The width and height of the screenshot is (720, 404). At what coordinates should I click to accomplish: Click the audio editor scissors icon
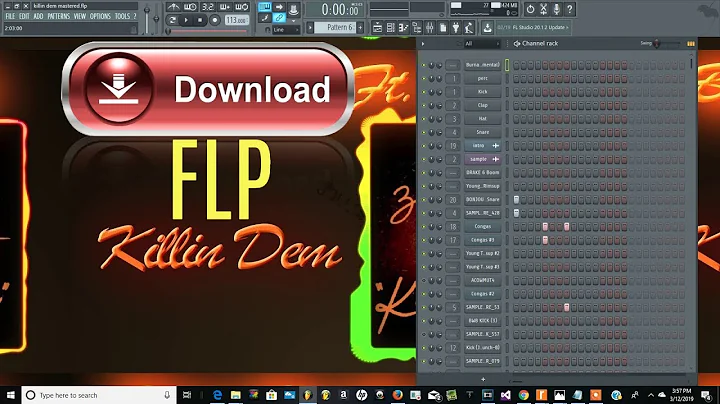point(543,9)
